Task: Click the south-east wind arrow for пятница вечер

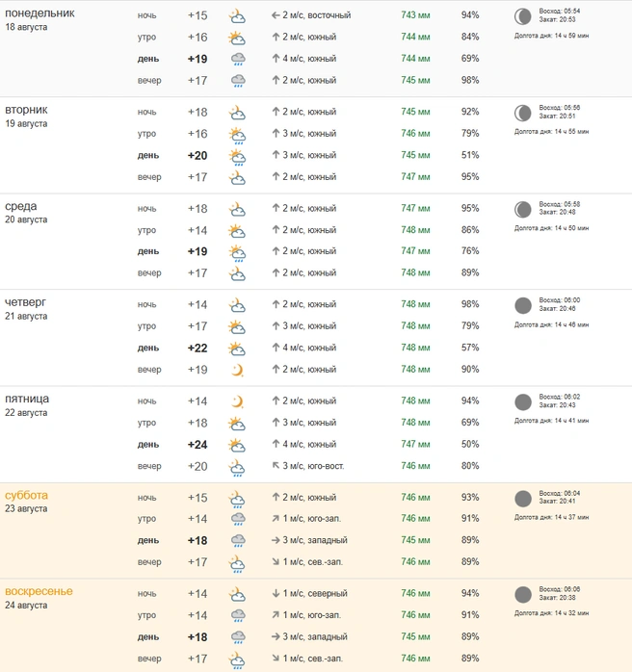Action: pyautogui.click(x=276, y=466)
